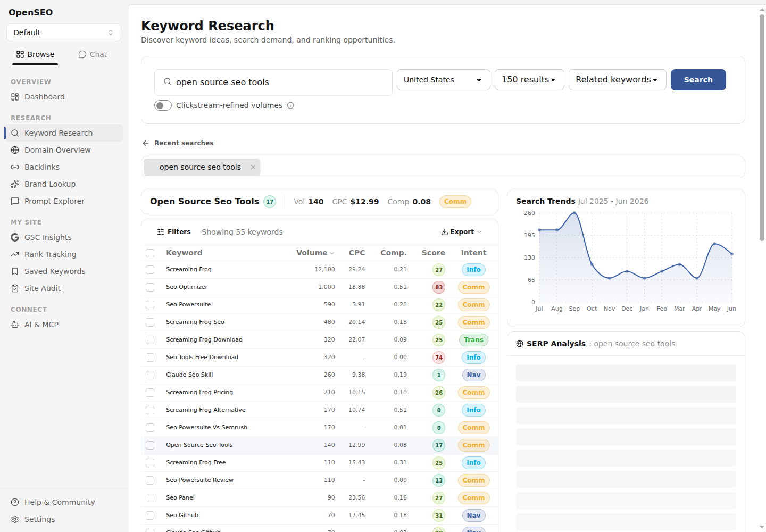Open GSC Insights Google icon
Viewport: 766px width, 532px height.
pos(15,237)
